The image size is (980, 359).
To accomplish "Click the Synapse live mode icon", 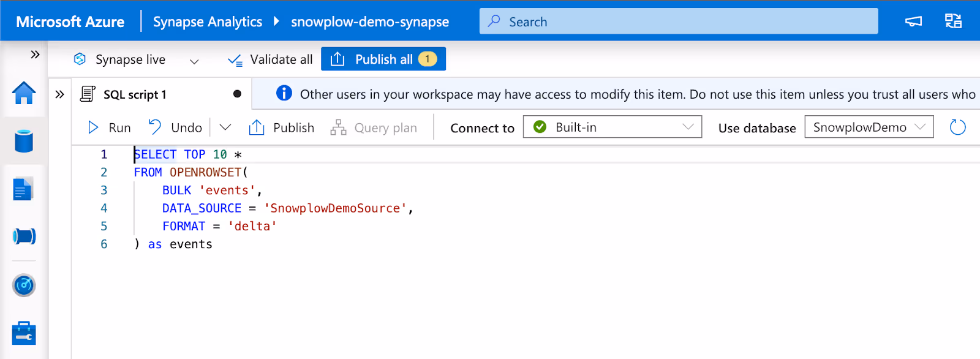I will 80,59.
